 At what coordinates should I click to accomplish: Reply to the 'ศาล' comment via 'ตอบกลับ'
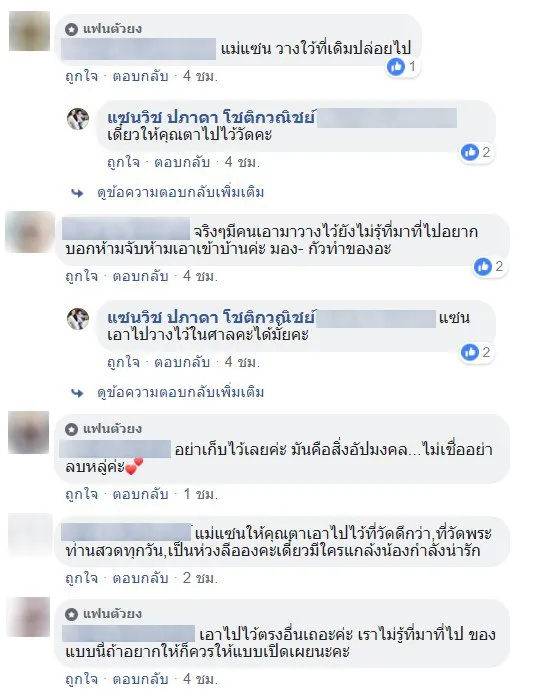(x=182, y=362)
